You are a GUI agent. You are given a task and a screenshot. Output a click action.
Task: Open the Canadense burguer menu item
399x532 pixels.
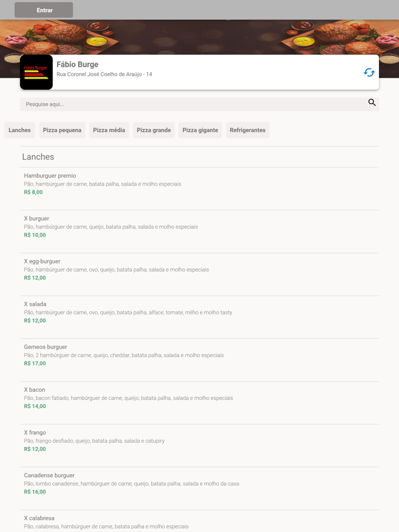tap(199, 488)
